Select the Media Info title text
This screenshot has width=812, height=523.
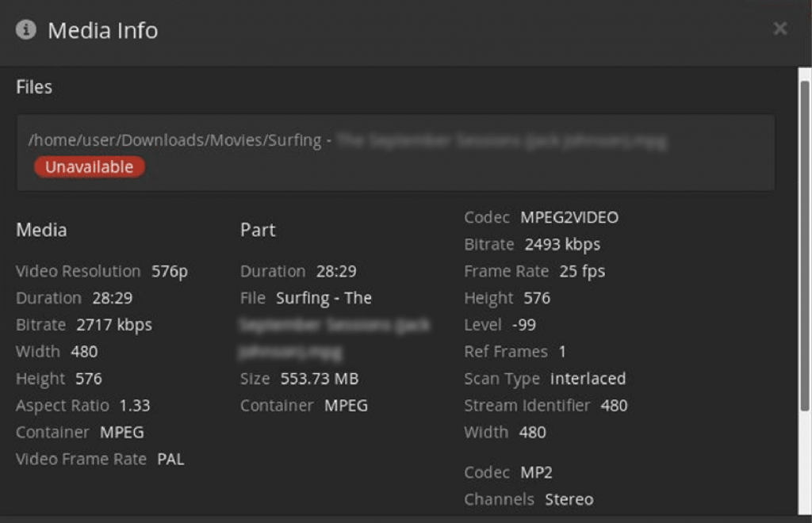point(102,30)
